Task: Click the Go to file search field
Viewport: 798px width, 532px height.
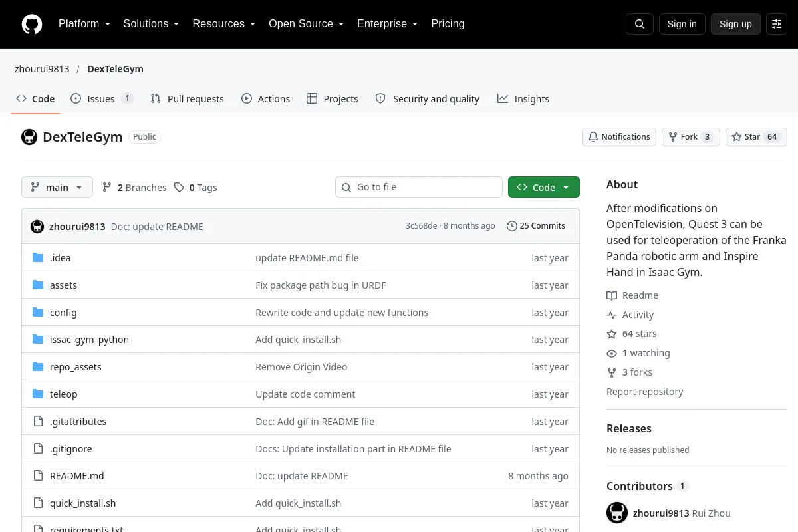Action: (x=419, y=188)
